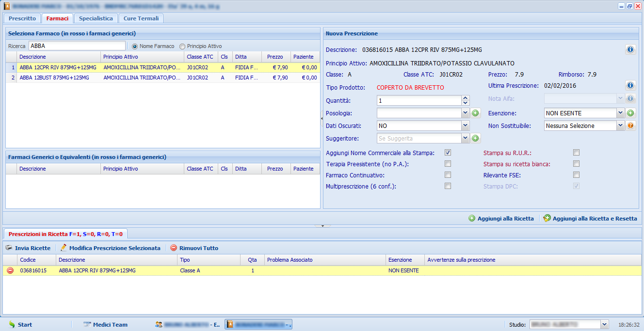Enable Rilevante FSE checkbox
Viewport: 644px width, 331px height.
[577, 175]
